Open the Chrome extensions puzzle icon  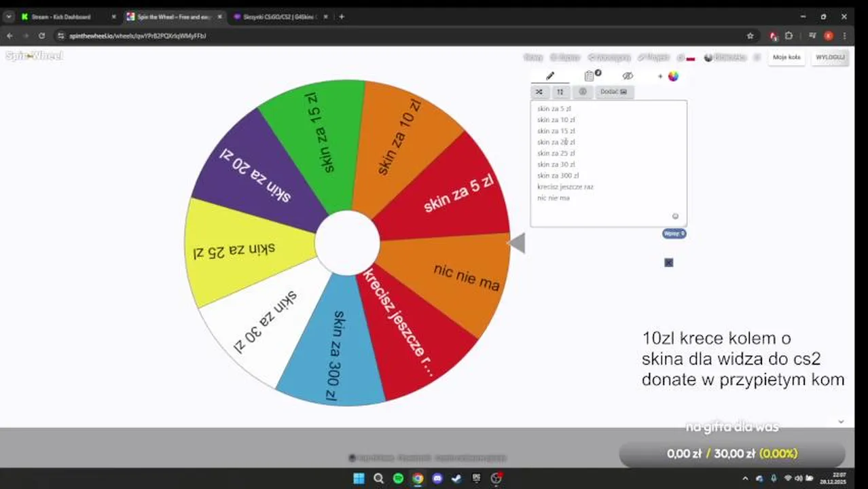coord(789,35)
